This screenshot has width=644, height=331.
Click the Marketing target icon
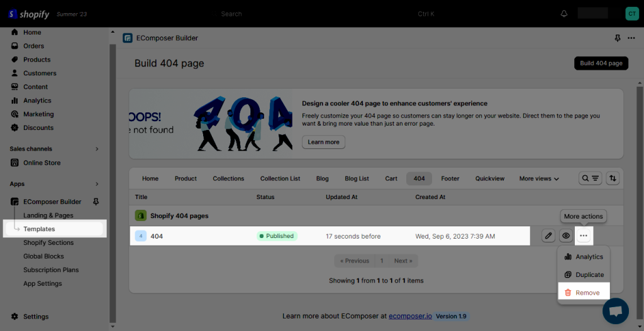click(x=15, y=114)
